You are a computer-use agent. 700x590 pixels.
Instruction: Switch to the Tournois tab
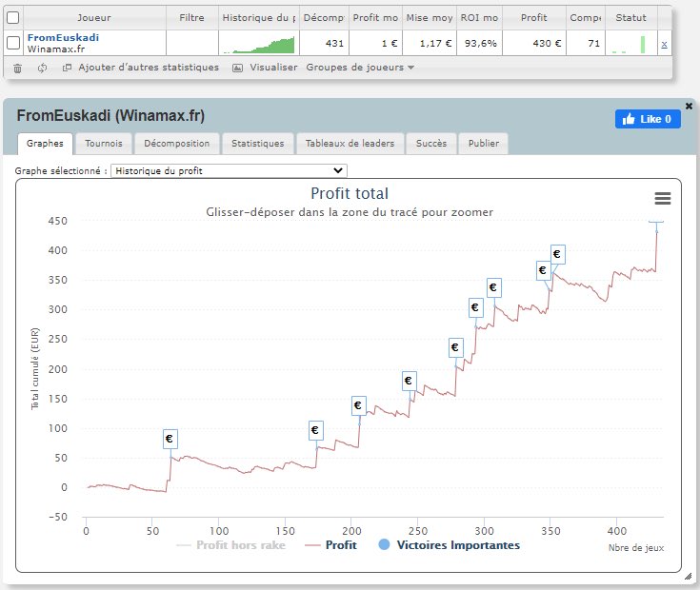(x=104, y=144)
